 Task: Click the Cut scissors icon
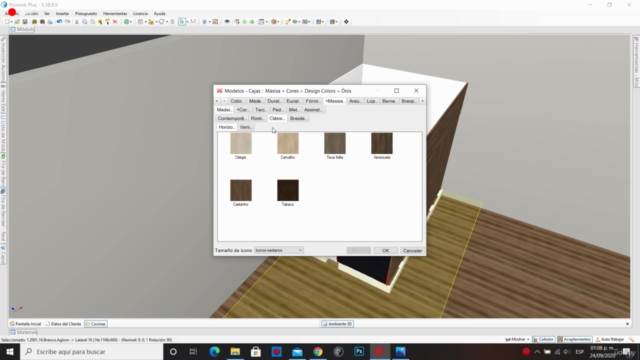(76, 22)
